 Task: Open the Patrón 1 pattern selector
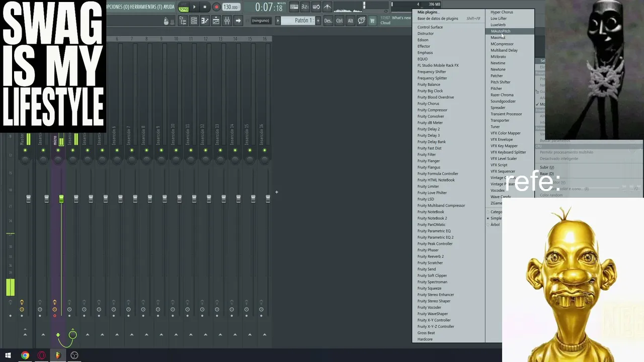click(x=298, y=21)
